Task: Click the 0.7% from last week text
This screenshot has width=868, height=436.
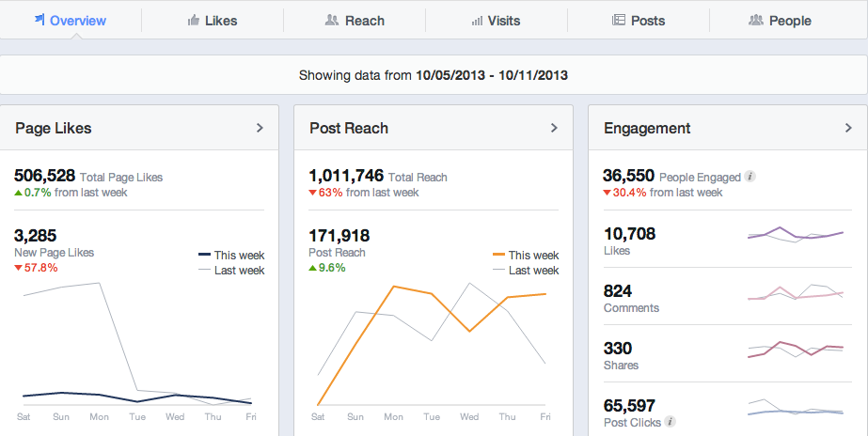Action: click(x=71, y=193)
